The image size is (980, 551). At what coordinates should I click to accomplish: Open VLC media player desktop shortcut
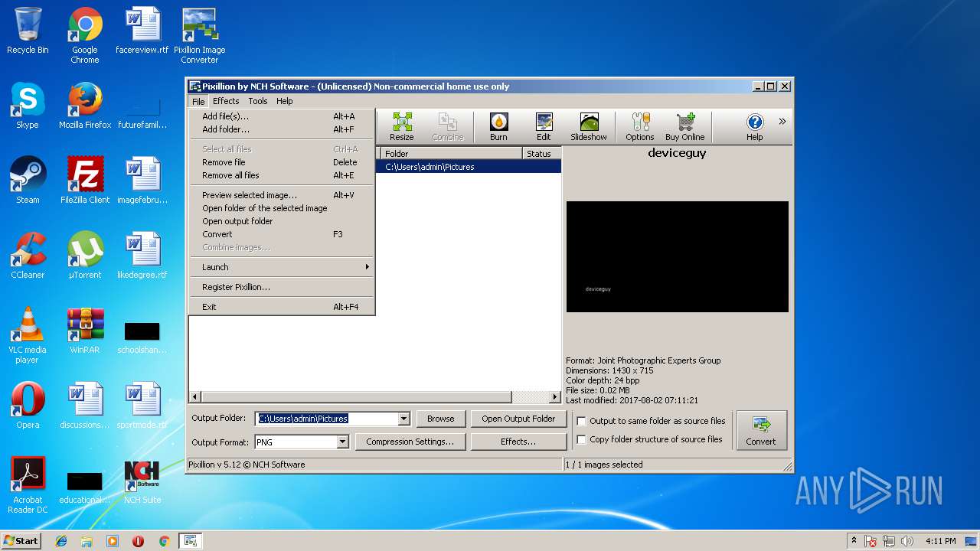click(28, 336)
